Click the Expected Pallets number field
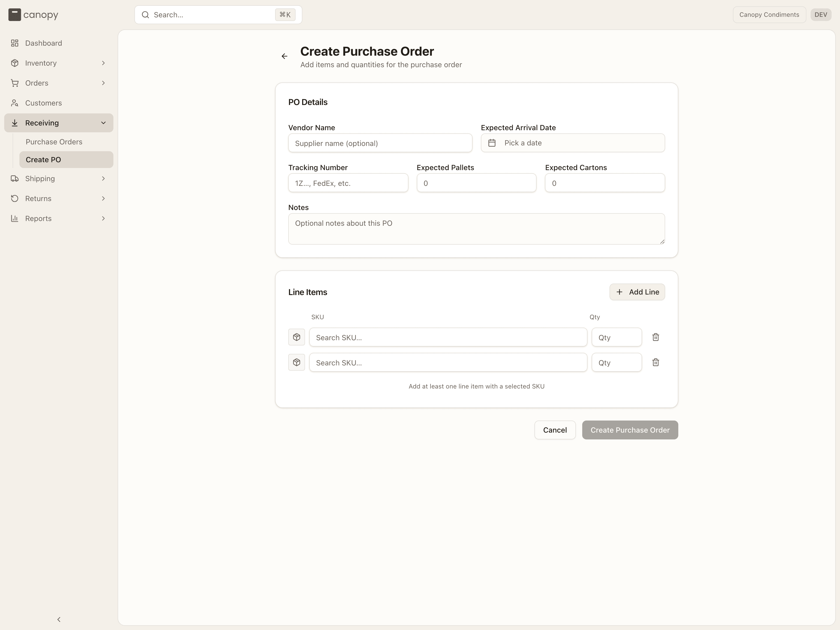 (x=476, y=183)
